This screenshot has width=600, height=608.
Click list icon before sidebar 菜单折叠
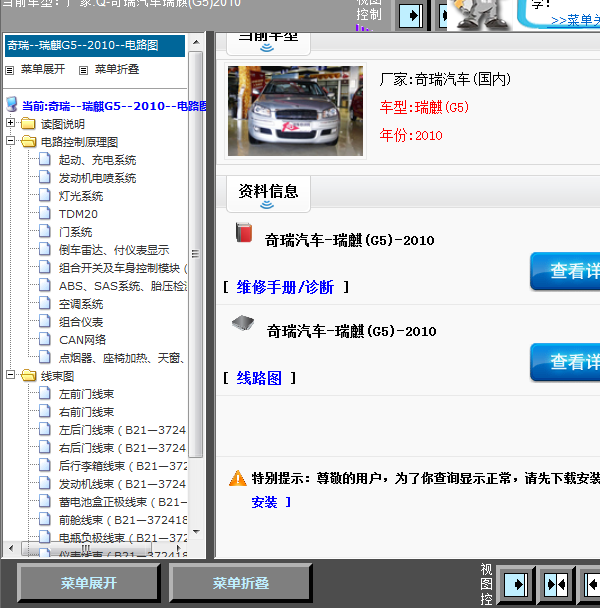point(83,71)
